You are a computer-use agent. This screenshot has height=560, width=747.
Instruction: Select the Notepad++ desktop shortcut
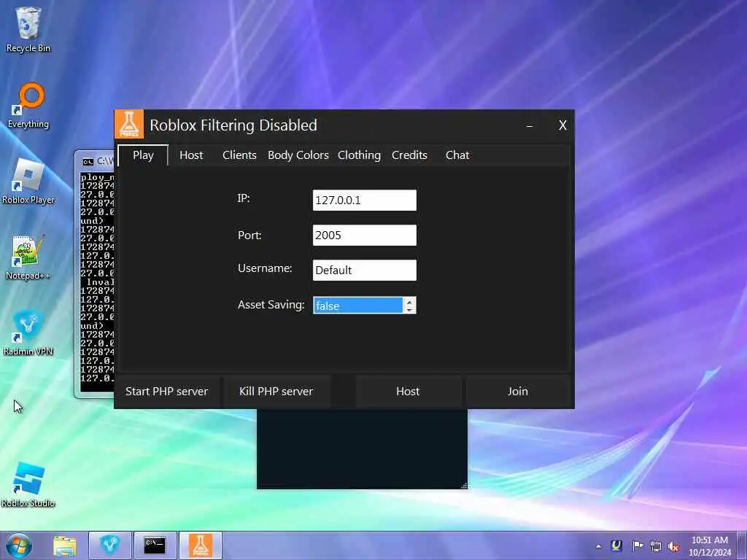(28, 257)
